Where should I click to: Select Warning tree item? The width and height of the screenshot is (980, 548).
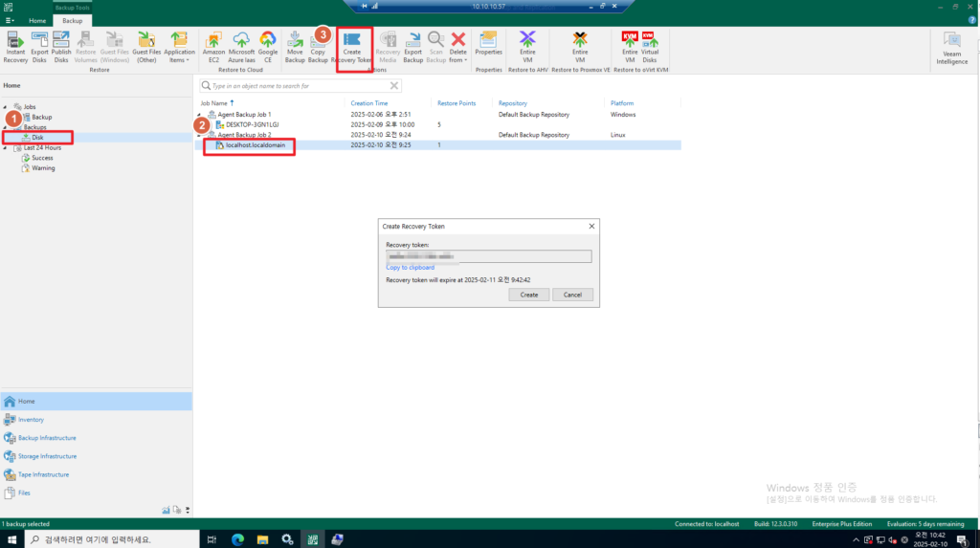(x=43, y=168)
